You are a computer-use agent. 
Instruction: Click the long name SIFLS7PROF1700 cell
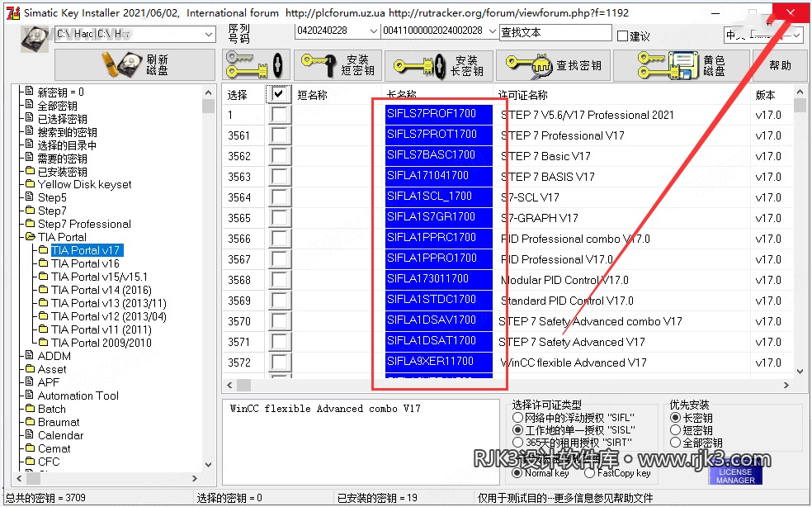(x=439, y=113)
